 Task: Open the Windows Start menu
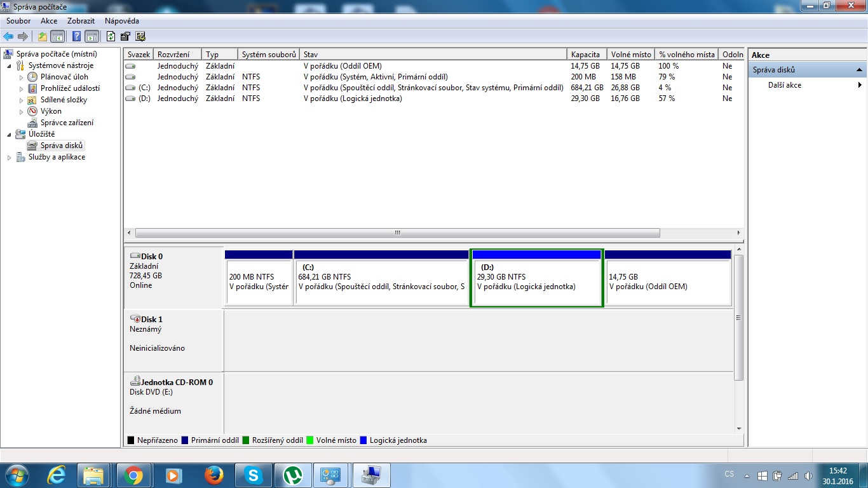click(x=18, y=475)
